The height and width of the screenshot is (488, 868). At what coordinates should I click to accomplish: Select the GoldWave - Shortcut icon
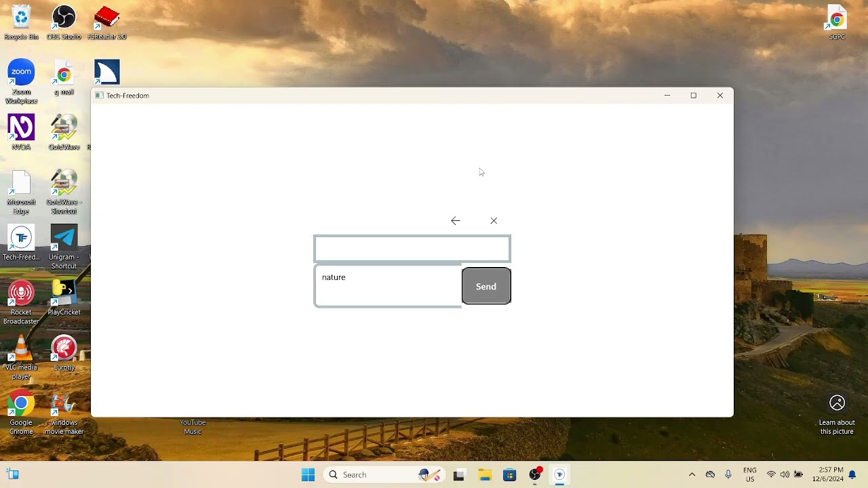tap(64, 192)
